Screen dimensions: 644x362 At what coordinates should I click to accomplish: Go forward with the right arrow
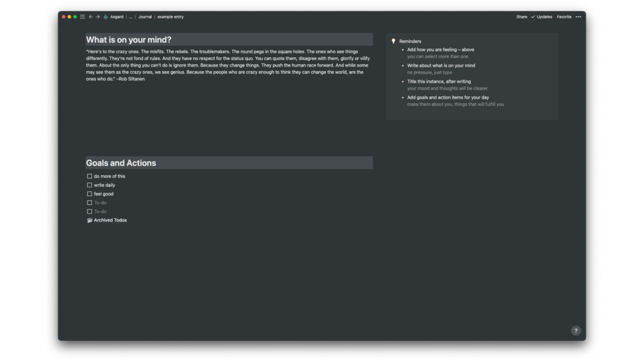[x=98, y=17]
